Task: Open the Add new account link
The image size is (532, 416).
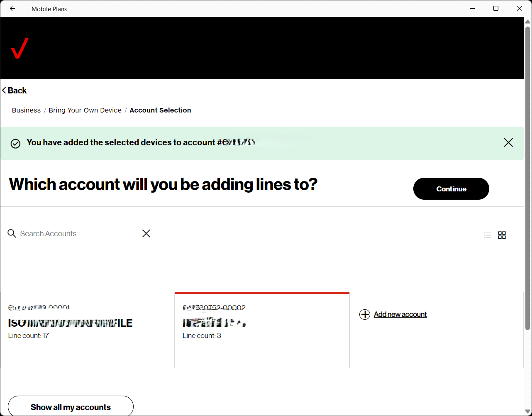Action: click(400, 315)
